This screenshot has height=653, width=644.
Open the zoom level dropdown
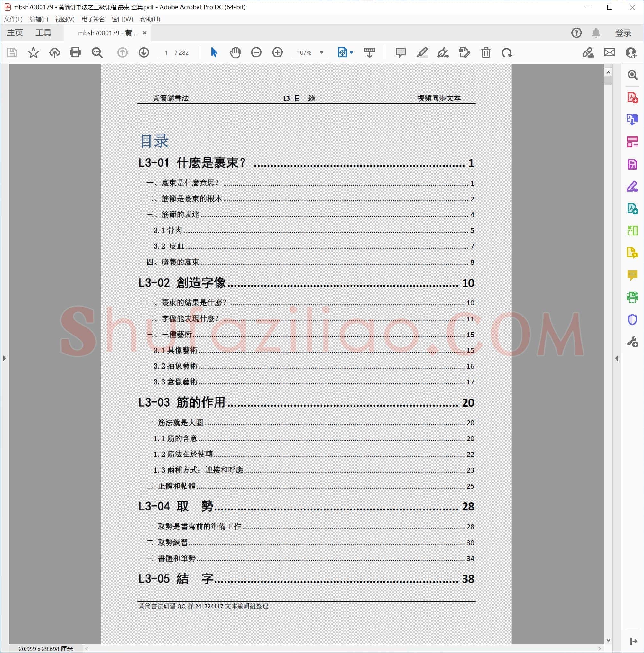(x=321, y=53)
